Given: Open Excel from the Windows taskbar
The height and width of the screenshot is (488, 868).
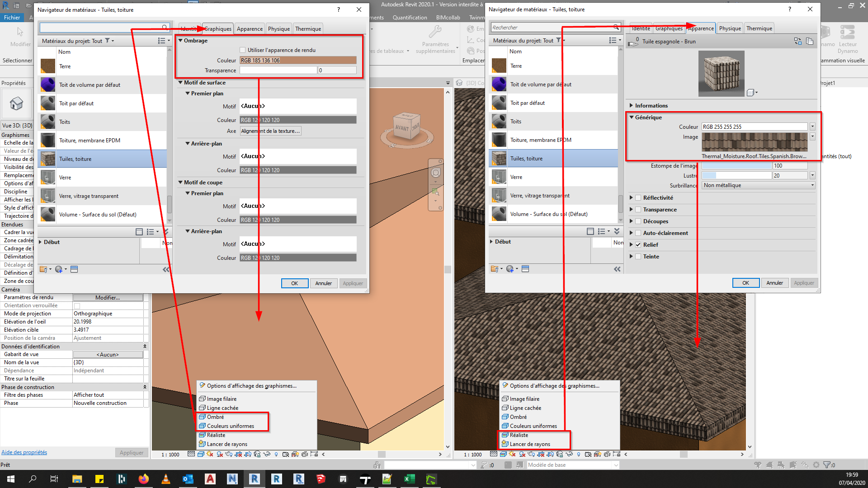Looking at the screenshot, I should coord(409,479).
